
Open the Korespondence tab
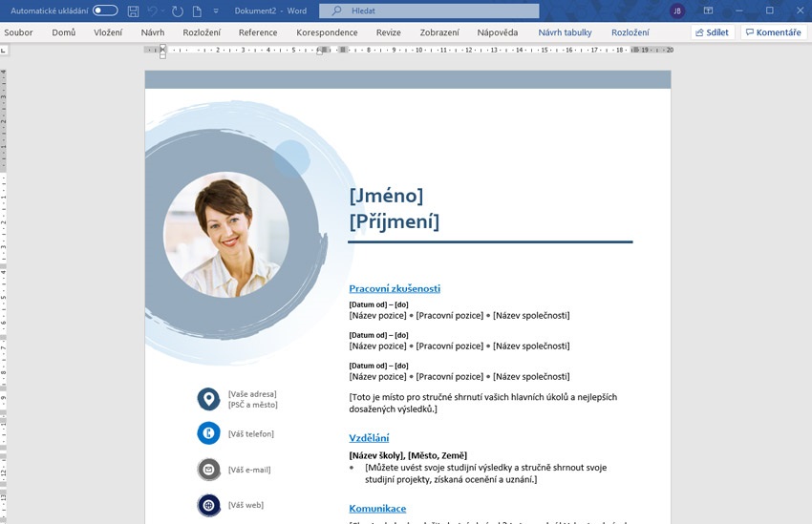[x=327, y=32]
